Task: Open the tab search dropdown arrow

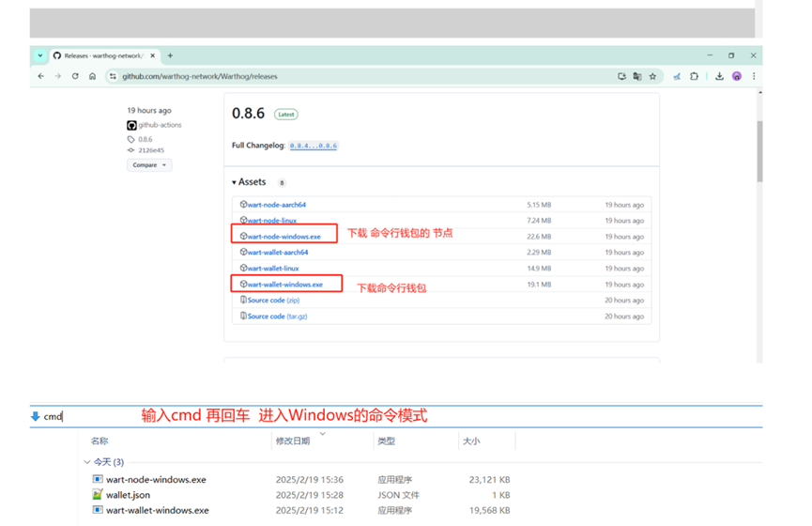Action: [39, 55]
